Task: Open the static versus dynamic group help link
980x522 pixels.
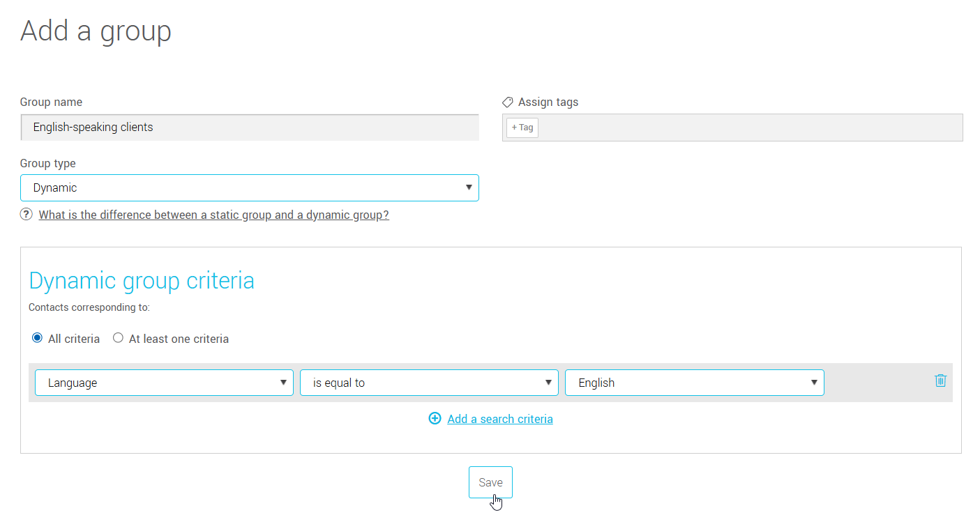Action: click(213, 215)
